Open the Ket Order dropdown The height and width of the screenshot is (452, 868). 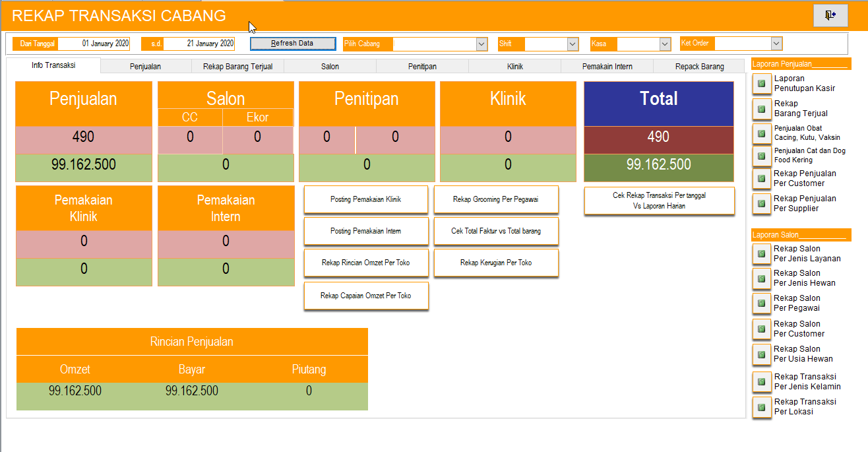pyautogui.click(x=776, y=44)
